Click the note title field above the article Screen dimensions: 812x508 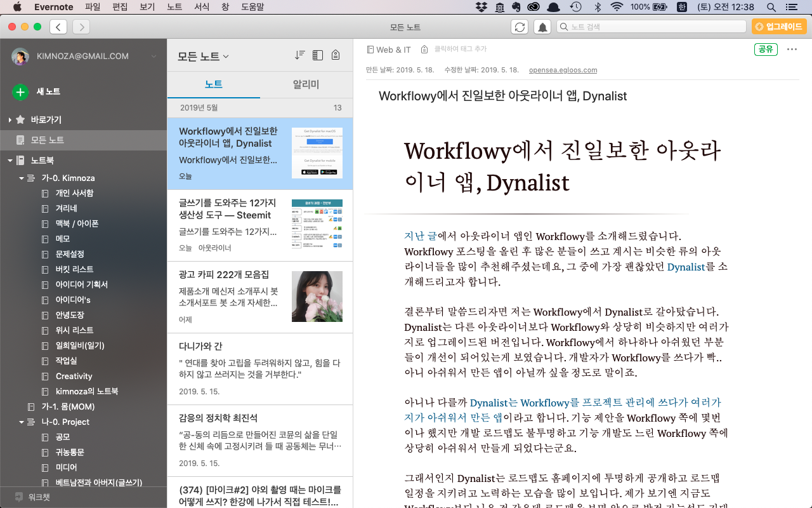pos(502,97)
